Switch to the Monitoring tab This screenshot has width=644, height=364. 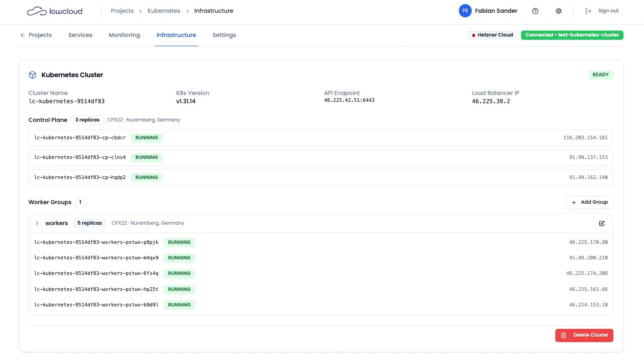(124, 35)
